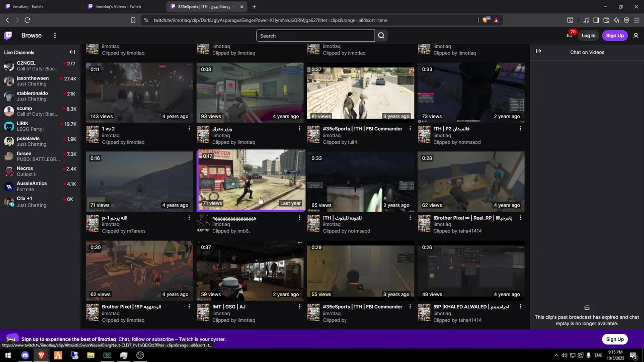
Task: Play the highlighted 0:17 clip from last year
Action: click(x=250, y=181)
